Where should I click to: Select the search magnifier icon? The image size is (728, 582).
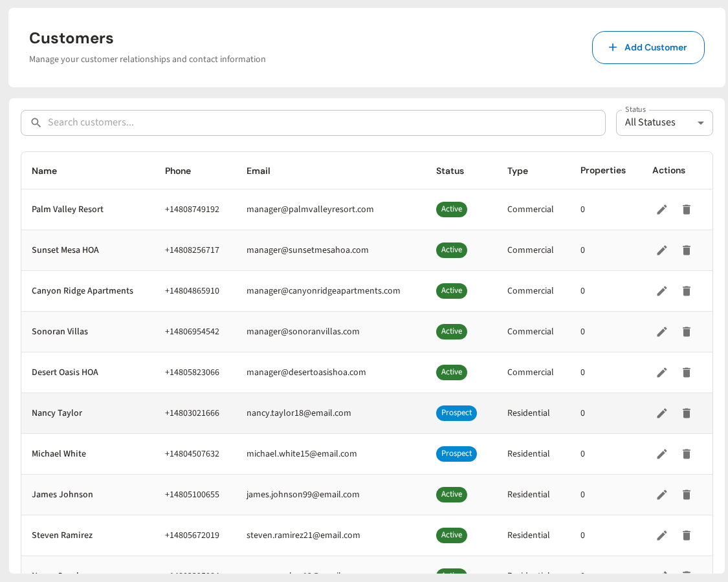pyautogui.click(x=36, y=122)
